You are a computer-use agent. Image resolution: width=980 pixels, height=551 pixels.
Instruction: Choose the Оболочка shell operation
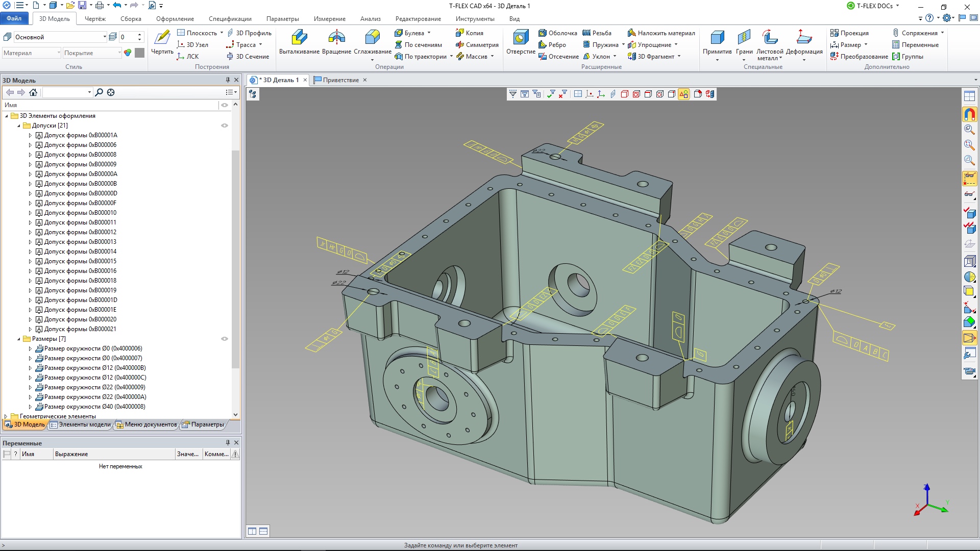(558, 33)
